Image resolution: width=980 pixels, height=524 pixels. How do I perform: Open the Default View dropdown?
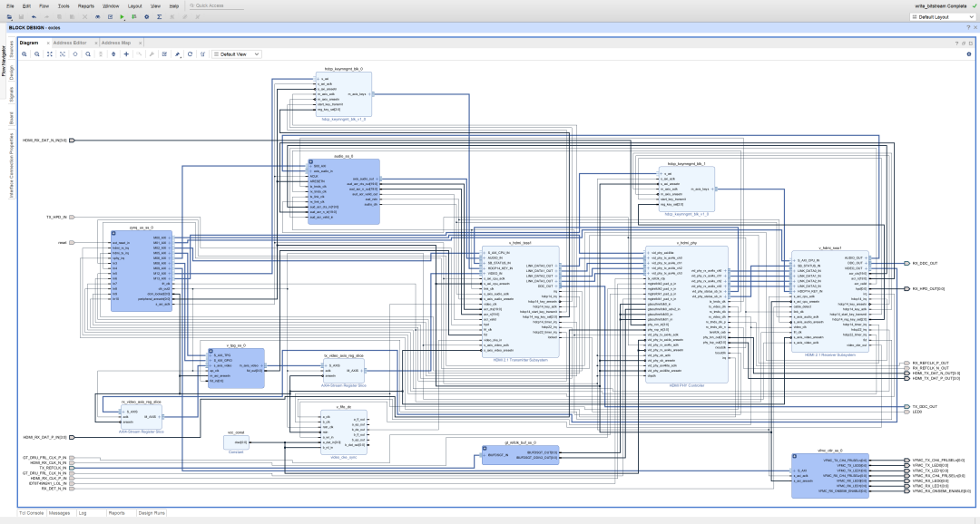pyautogui.click(x=234, y=54)
